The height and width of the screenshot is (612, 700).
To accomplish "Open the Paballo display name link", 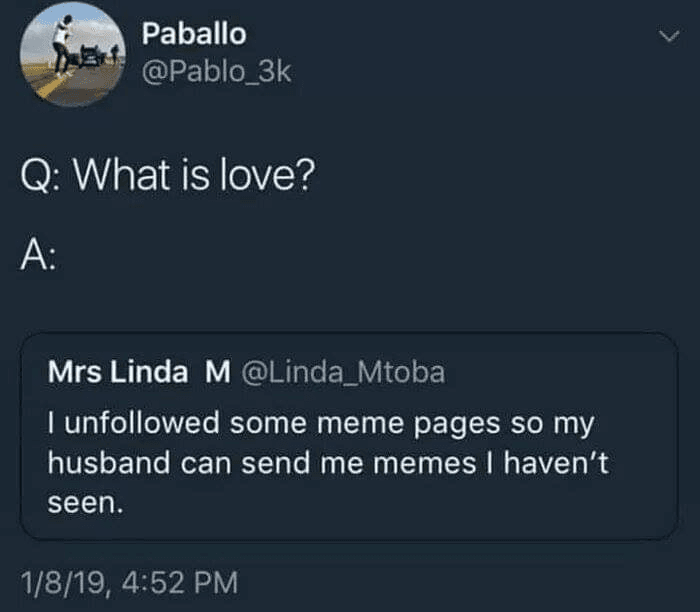I will tap(193, 33).
